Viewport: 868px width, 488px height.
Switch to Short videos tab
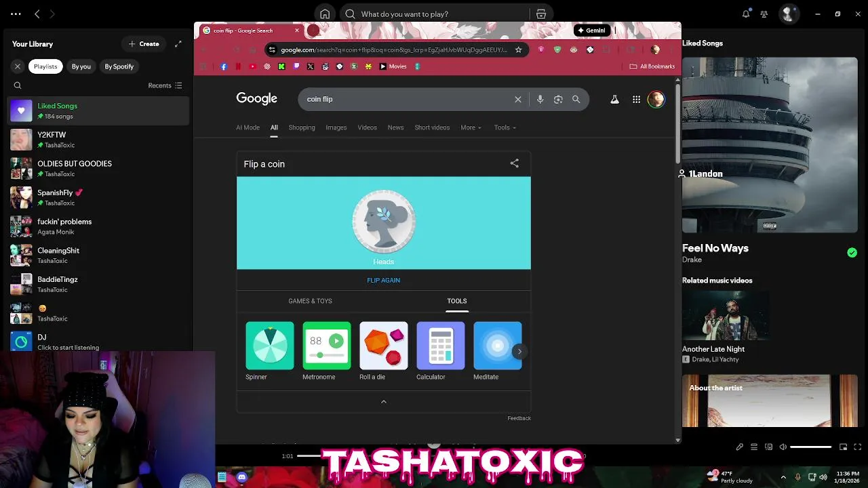(432, 127)
